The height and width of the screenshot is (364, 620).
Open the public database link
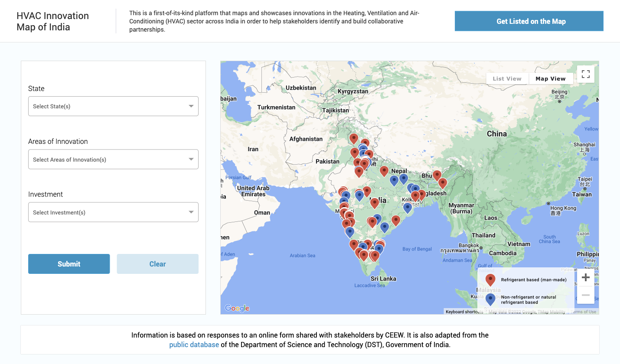194,344
